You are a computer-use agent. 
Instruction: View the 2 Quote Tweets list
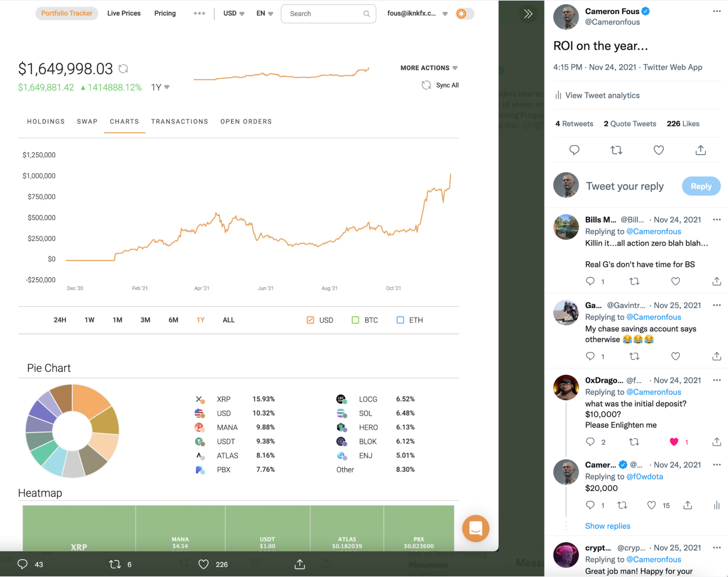(x=630, y=123)
